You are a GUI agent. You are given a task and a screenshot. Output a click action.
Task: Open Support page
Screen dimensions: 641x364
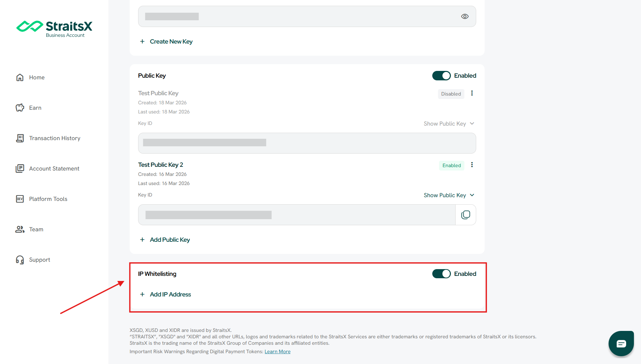pyautogui.click(x=40, y=260)
